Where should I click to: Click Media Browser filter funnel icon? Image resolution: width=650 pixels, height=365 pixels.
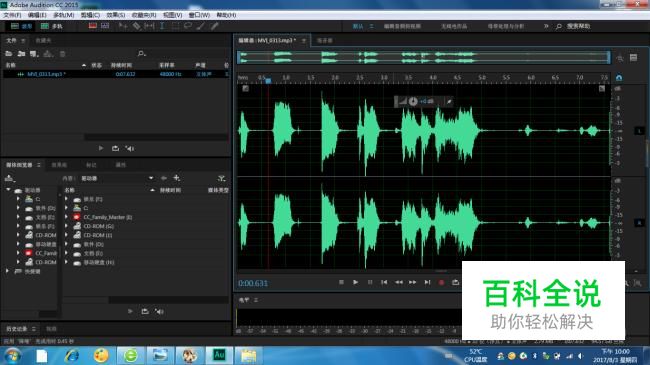point(222,178)
